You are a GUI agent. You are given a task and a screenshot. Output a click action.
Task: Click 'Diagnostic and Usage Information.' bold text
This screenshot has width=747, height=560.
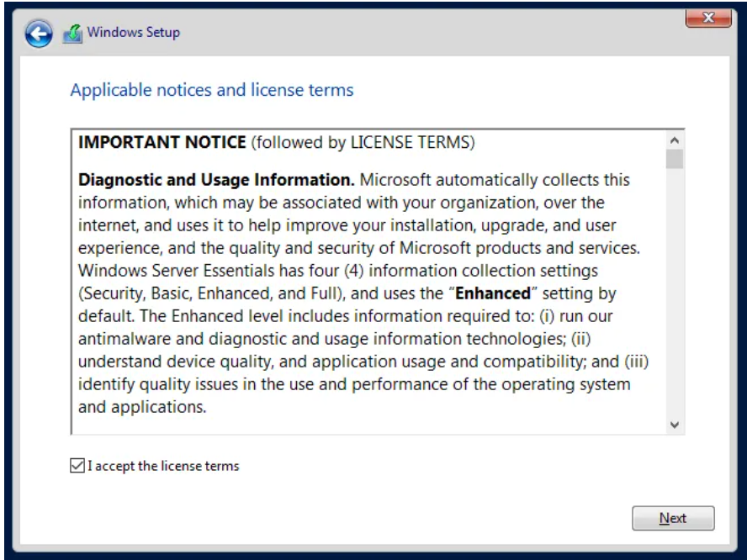(216, 180)
